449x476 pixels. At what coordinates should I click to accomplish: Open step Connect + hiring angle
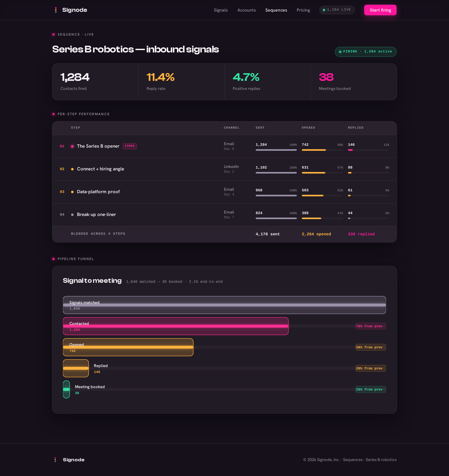(x=101, y=169)
